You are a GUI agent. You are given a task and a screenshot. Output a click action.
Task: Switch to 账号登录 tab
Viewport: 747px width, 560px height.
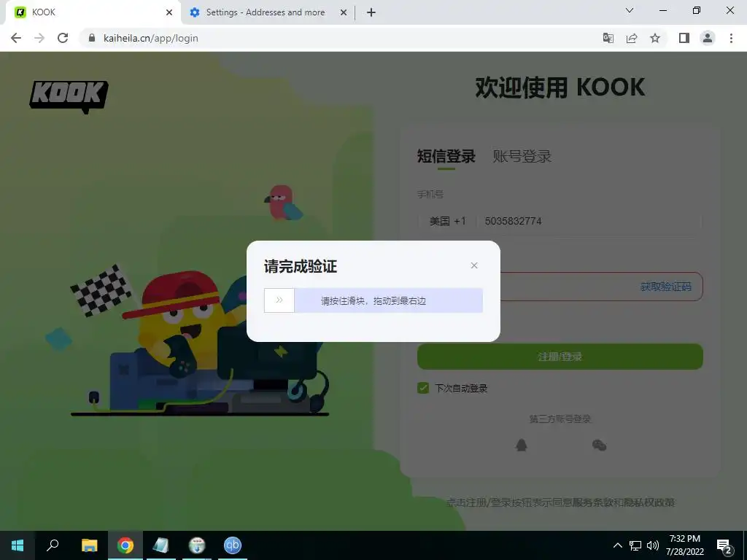click(522, 156)
